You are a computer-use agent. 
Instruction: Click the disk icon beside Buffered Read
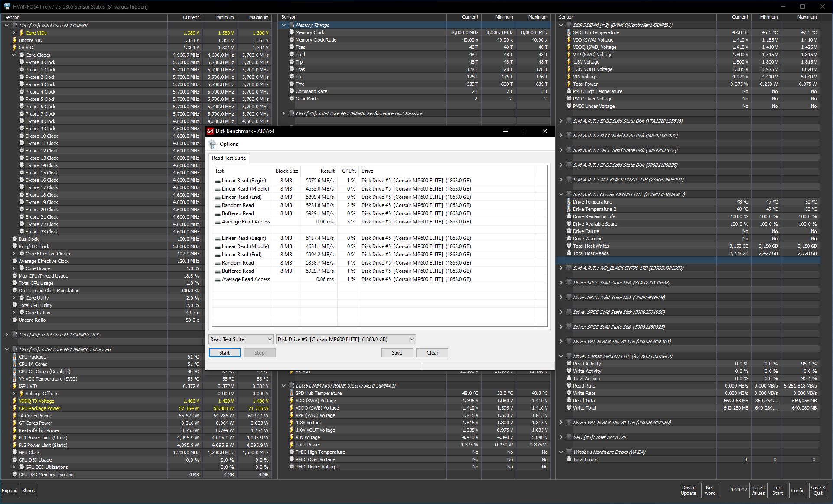point(218,213)
